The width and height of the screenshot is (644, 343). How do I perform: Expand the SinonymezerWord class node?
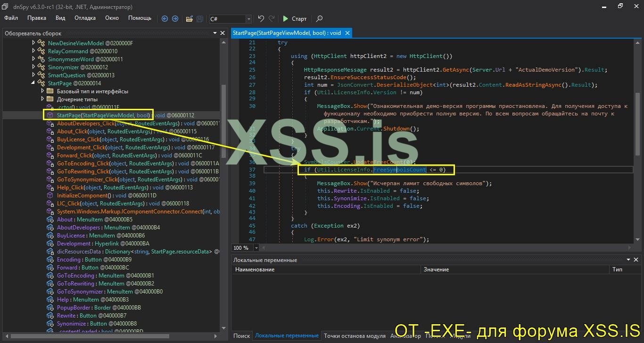point(33,59)
